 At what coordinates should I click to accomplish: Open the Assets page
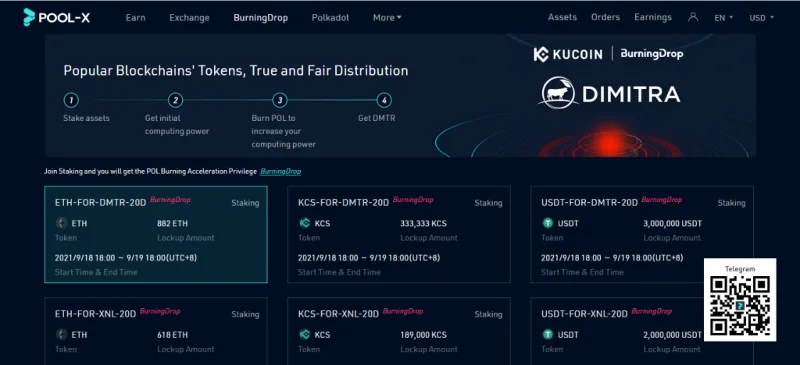coord(562,17)
